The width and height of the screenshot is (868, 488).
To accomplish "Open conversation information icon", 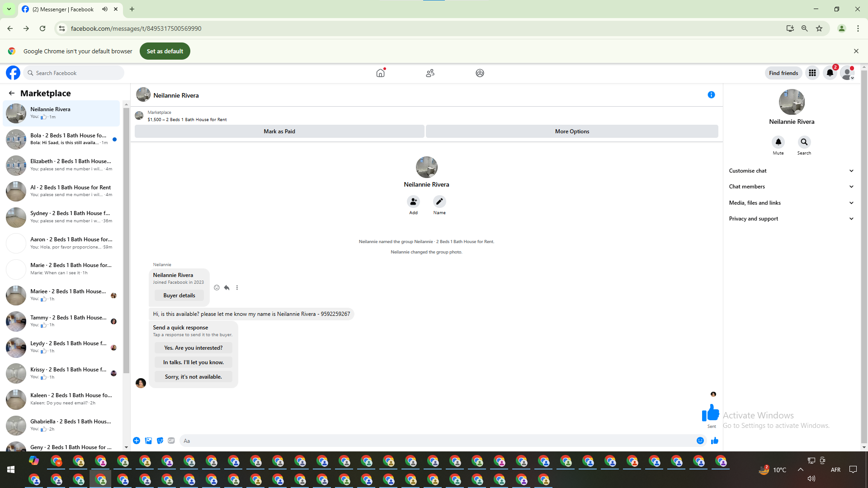I will point(711,95).
